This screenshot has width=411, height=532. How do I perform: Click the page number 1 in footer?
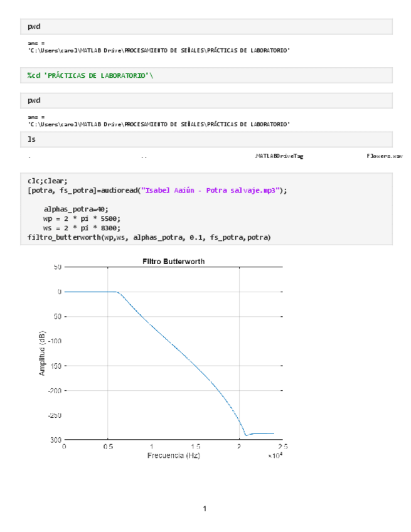(205, 508)
